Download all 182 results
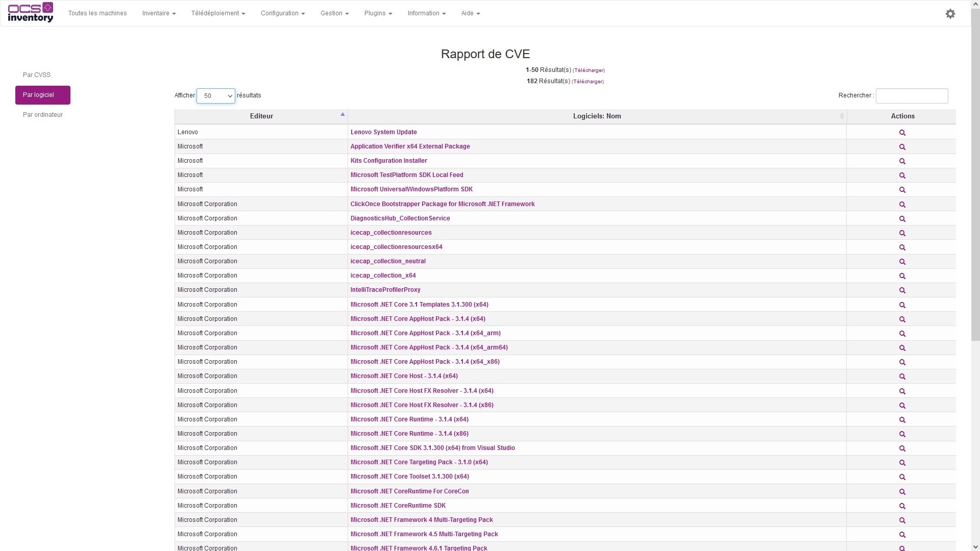Image resolution: width=980 pixels, height=551 pixels. coord(587,82)
